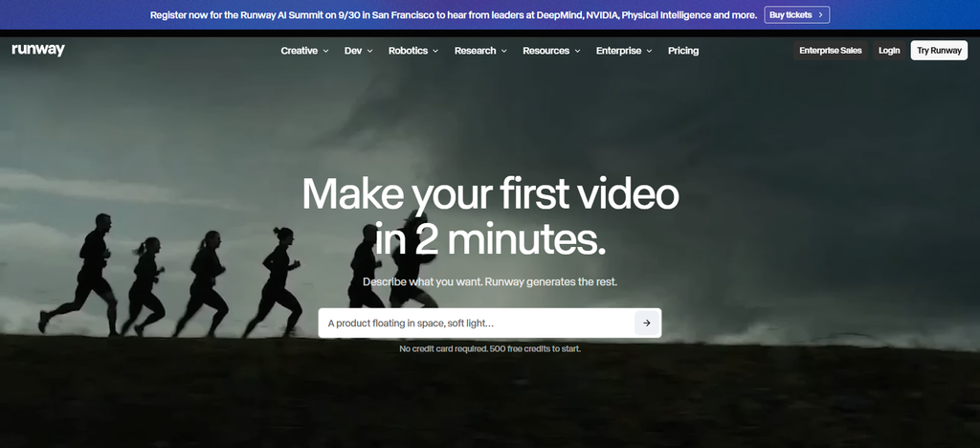Expand the Enterprise menu
Screen dimensions: 980x448
pos(624,51)
